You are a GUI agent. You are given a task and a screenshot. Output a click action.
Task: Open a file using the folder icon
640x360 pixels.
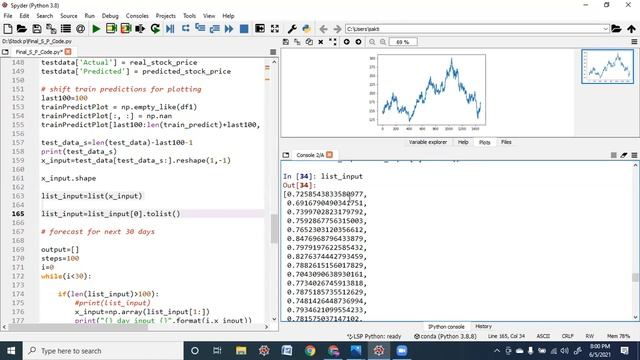(x=22, y=29)
